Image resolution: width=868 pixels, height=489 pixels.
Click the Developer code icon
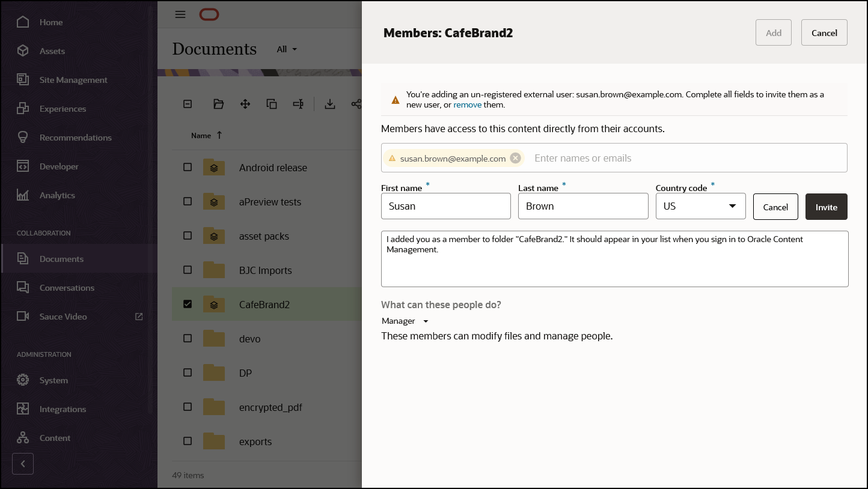[23, 166]
